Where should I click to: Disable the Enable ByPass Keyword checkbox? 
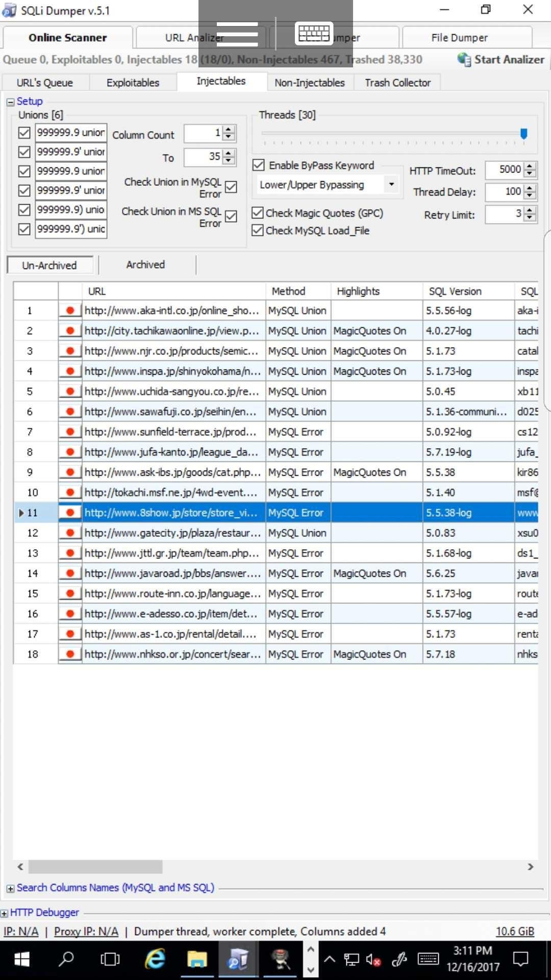pyautogui.click(x=259, y=165)
